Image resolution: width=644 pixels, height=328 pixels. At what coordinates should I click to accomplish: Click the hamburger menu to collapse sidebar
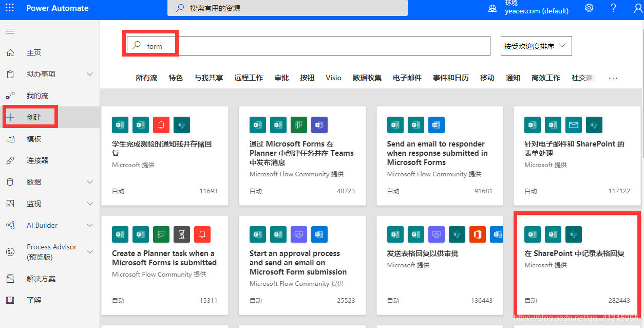coord(9,31)
